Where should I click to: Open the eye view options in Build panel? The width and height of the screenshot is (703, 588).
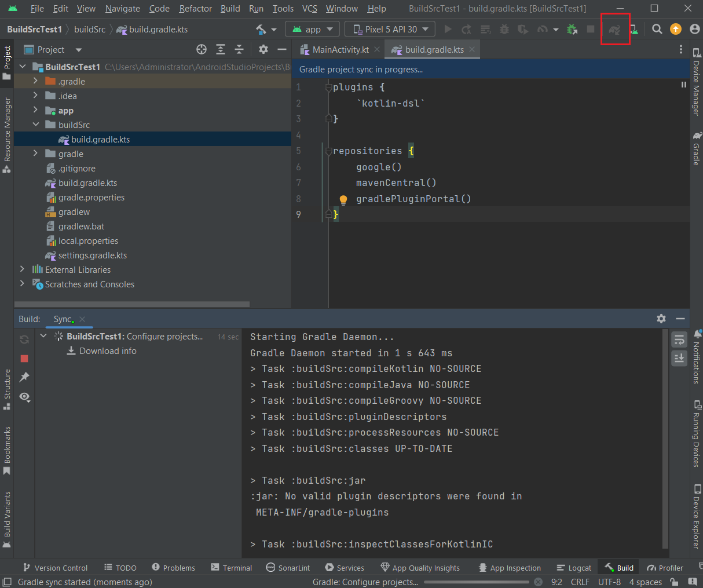(x=24, y=397)
